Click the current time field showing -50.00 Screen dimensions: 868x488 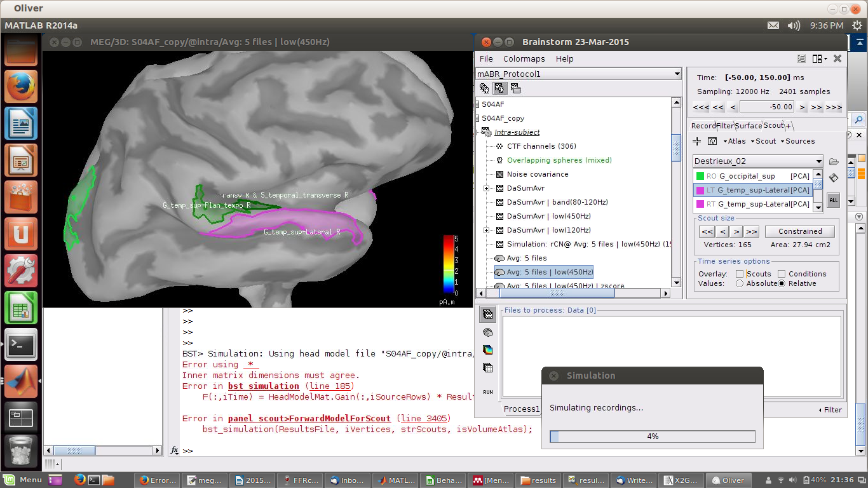pyautogui.click(x=768, y=107)
